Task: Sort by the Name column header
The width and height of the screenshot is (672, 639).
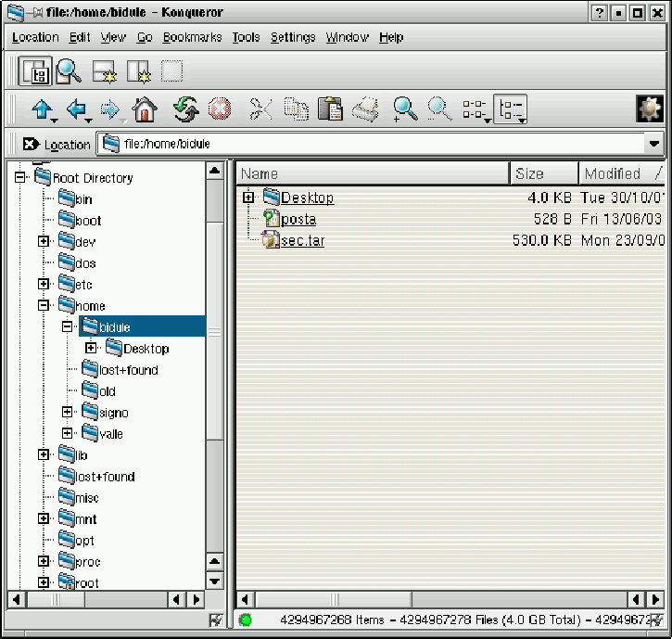Action: pos(373,173)
